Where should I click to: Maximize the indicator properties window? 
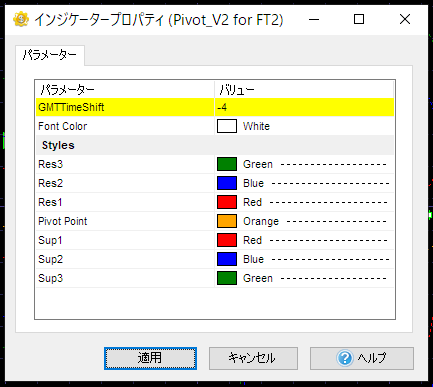tap(359, 19)
